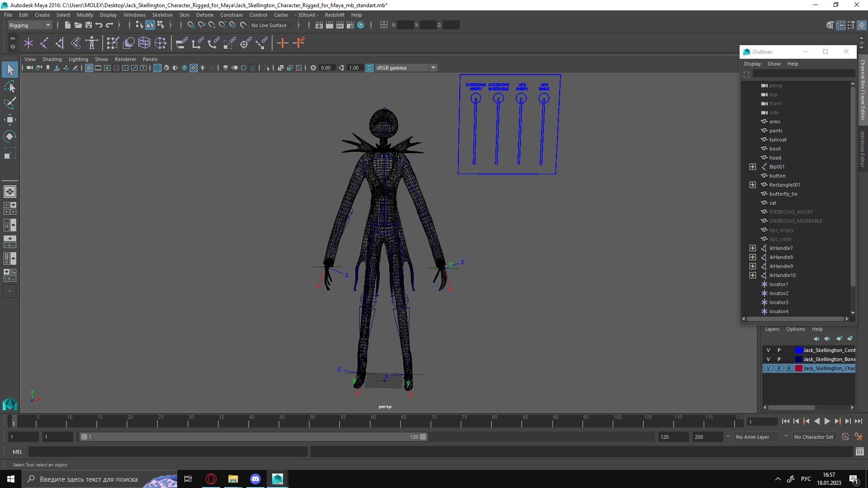Open the viewport Shading menu

click(52, 59)
